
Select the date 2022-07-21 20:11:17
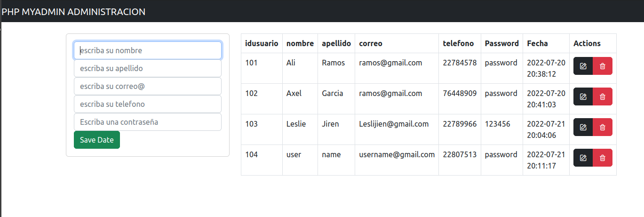click(x=546, y=160)
